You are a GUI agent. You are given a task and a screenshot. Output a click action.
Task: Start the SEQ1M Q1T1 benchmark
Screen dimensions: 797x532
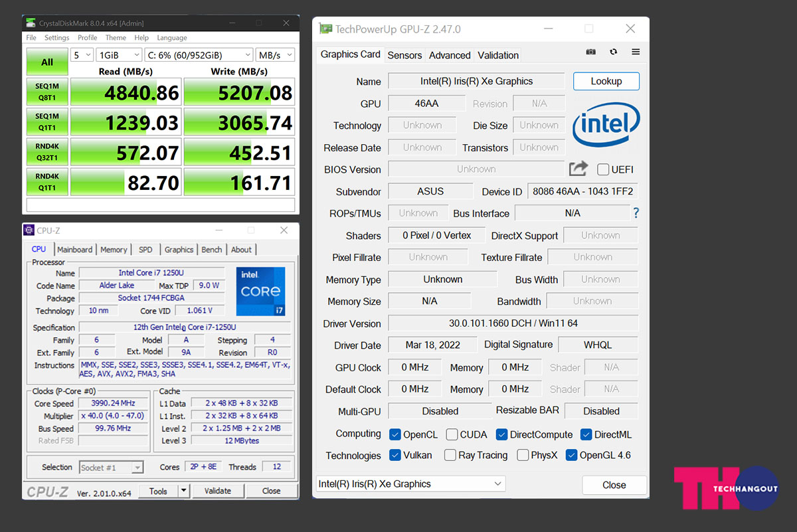pyautogui.click(x=47, y=122)
